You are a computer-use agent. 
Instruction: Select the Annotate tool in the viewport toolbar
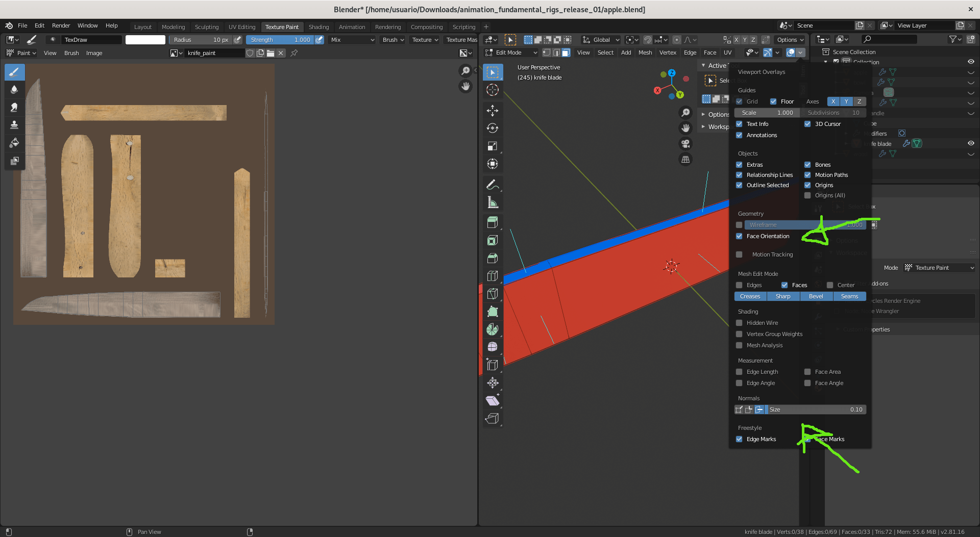coord(493,184)
